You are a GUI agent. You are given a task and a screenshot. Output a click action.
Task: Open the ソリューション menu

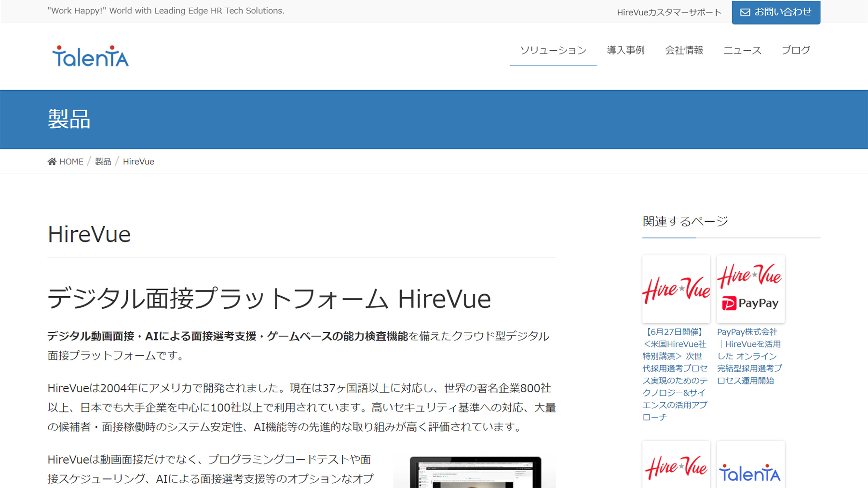click(x=553, y=50)
